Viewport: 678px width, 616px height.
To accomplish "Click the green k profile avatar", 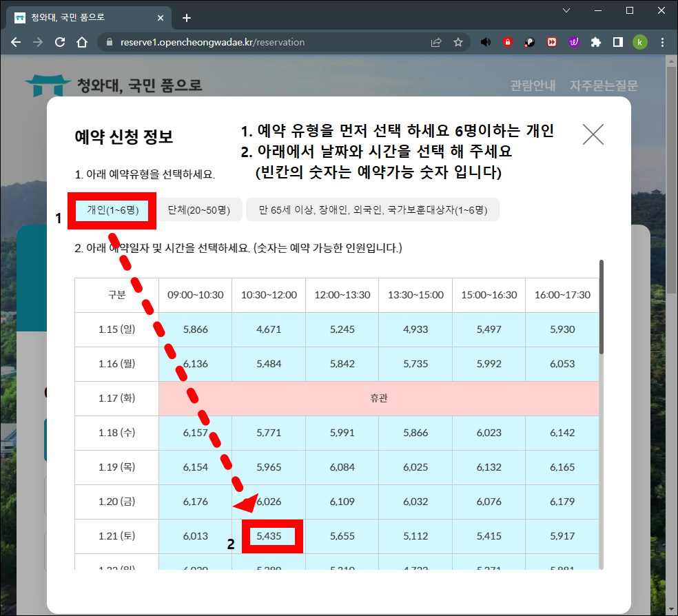I will (x=640, y=42).
